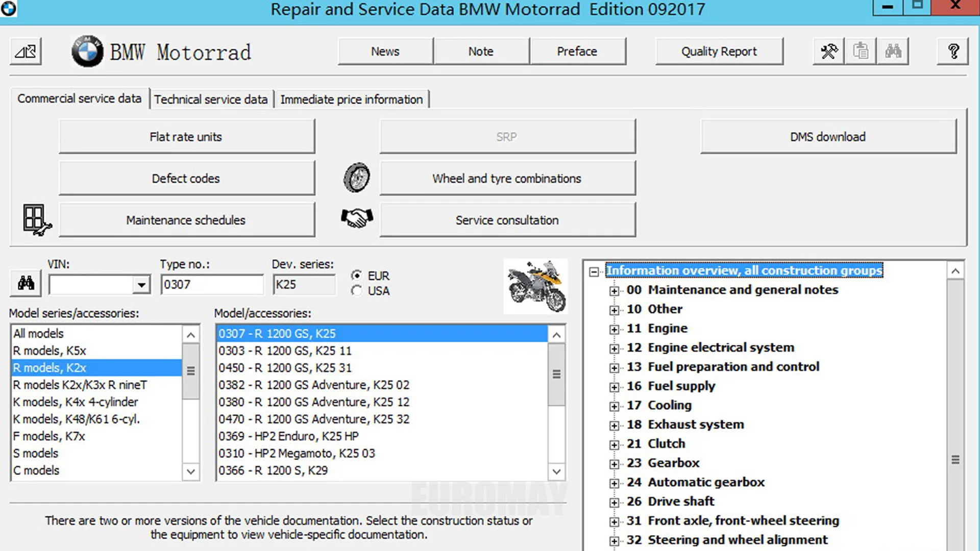980x551 pixels.
Task: Click scroll-down arrow of Model series list
Action: (190, 471)
